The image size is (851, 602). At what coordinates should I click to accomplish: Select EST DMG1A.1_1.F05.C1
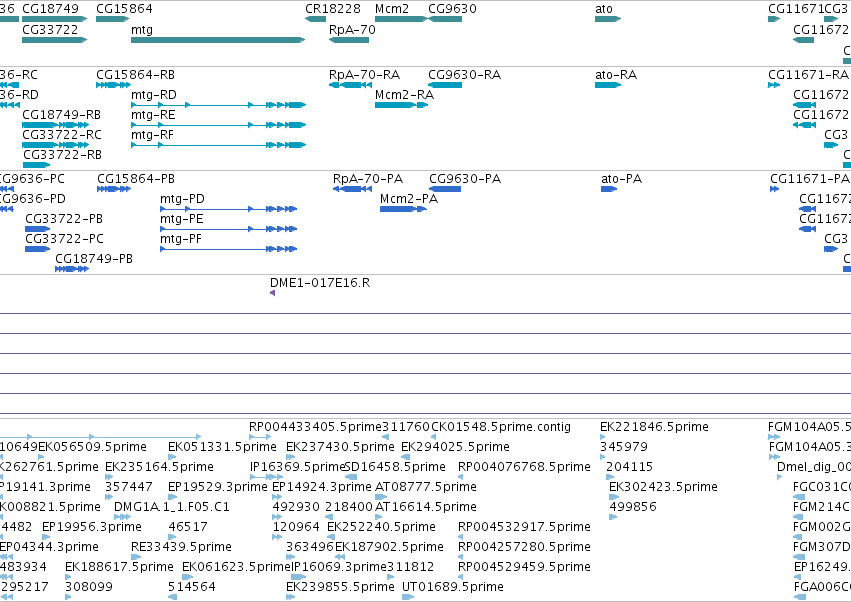click(x=172, y=507)
